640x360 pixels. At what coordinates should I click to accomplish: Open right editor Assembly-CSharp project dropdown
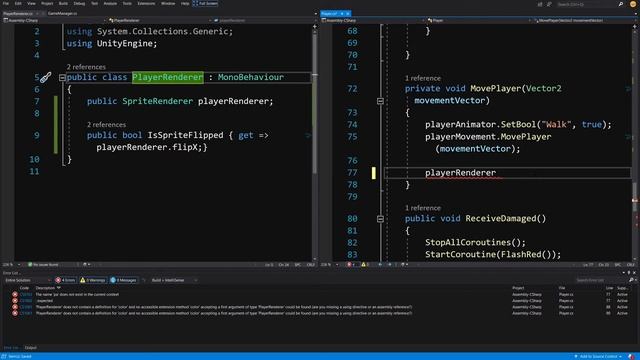[x=373, y=20]
